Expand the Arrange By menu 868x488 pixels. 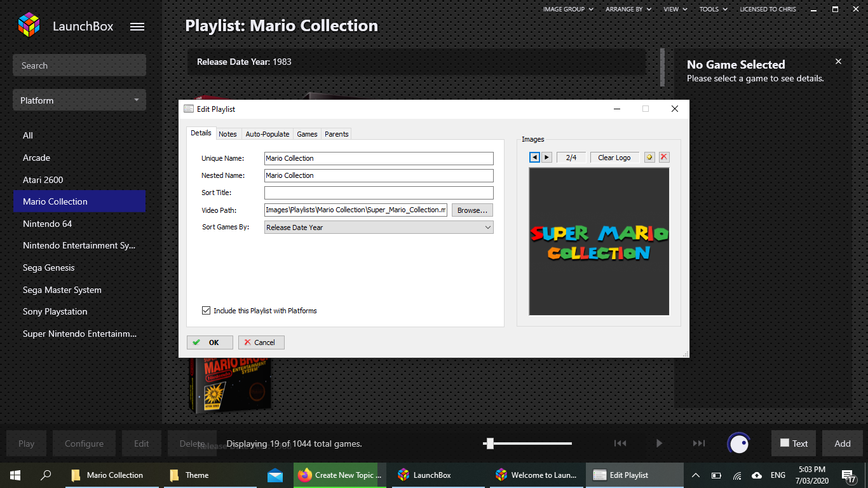point(628,9)
